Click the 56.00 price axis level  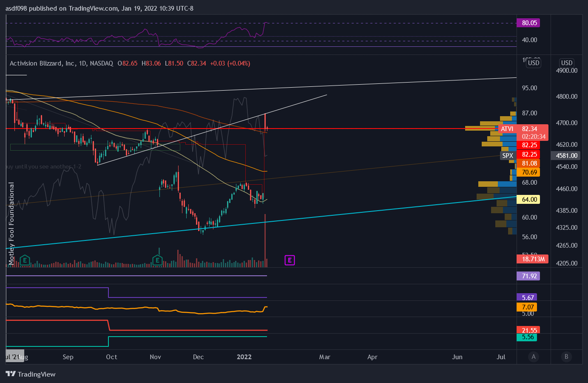coord(530,237)
